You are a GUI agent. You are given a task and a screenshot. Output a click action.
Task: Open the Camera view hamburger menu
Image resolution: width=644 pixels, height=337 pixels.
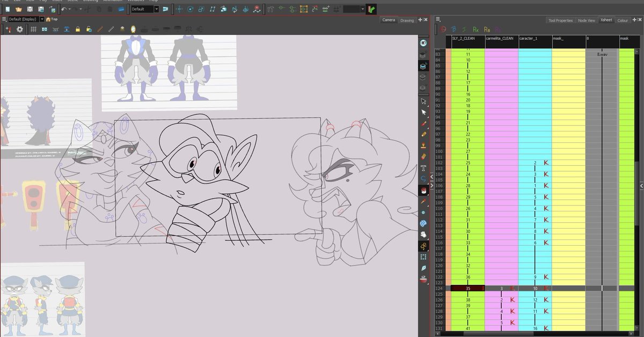pos(4,19)
